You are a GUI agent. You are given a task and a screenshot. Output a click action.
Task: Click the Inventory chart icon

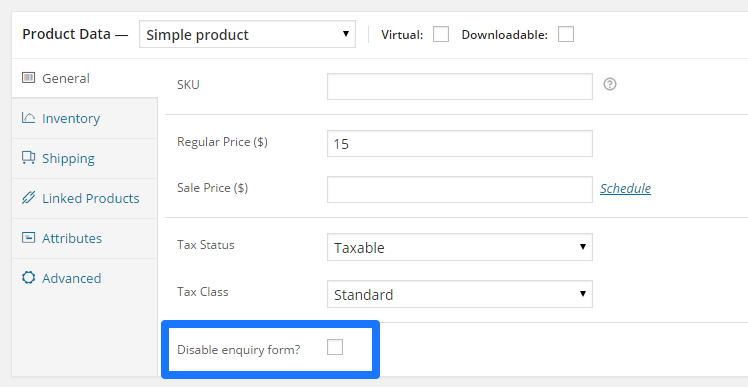[29, 117]
